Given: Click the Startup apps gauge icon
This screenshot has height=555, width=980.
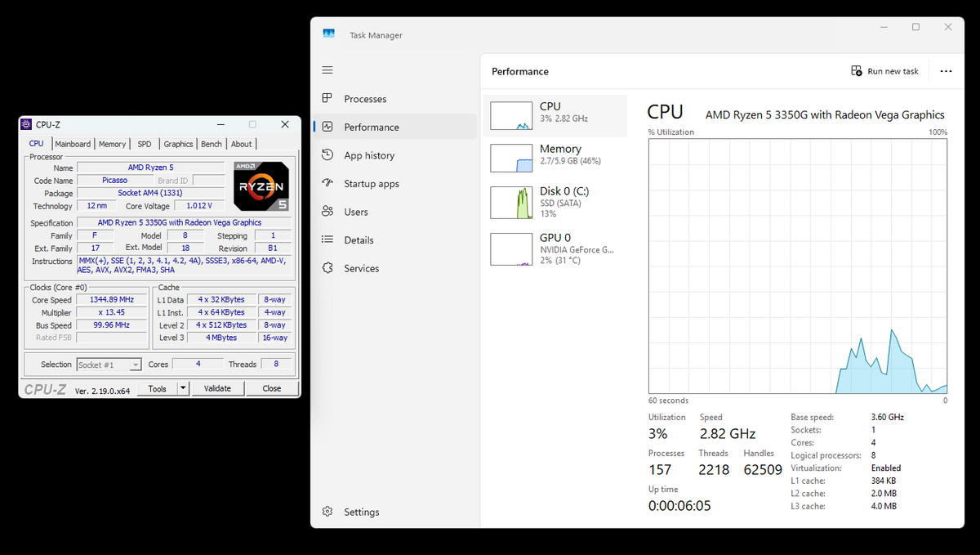Looking at the screenshot, I should [x=327, y=183].
